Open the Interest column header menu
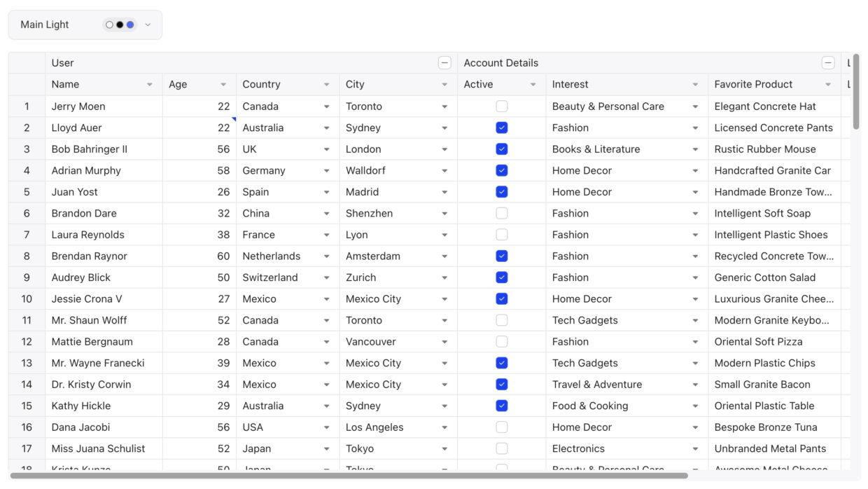The width and height of the screenshot is (868, 489). coord(695,85)
